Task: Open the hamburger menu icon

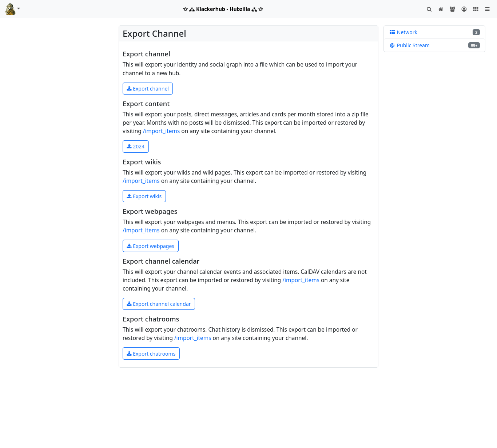Action: (487, 9)
